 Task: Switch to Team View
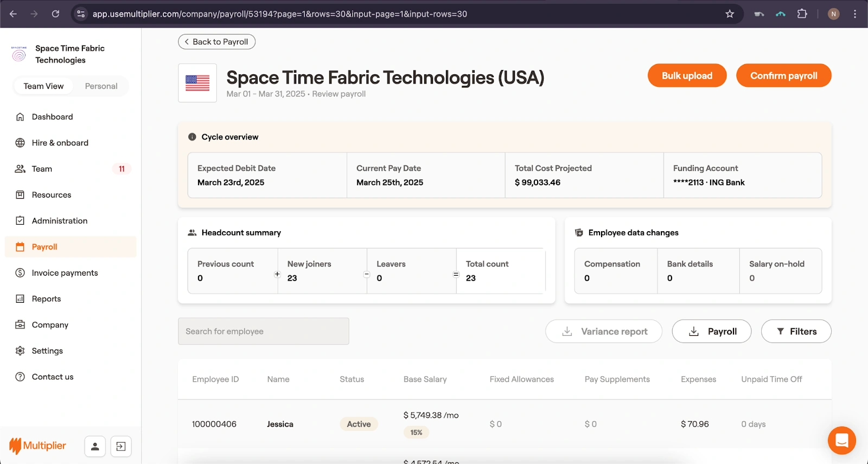click(43, 86)
